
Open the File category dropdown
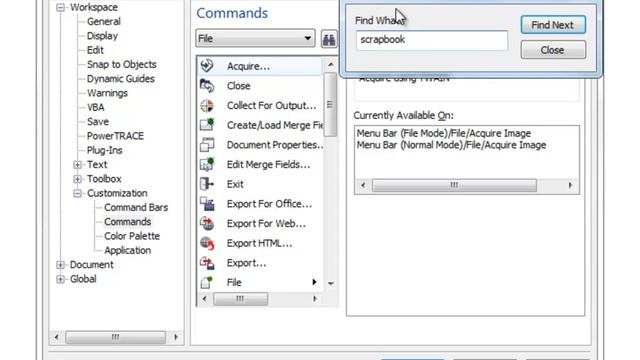coord(255,38)
